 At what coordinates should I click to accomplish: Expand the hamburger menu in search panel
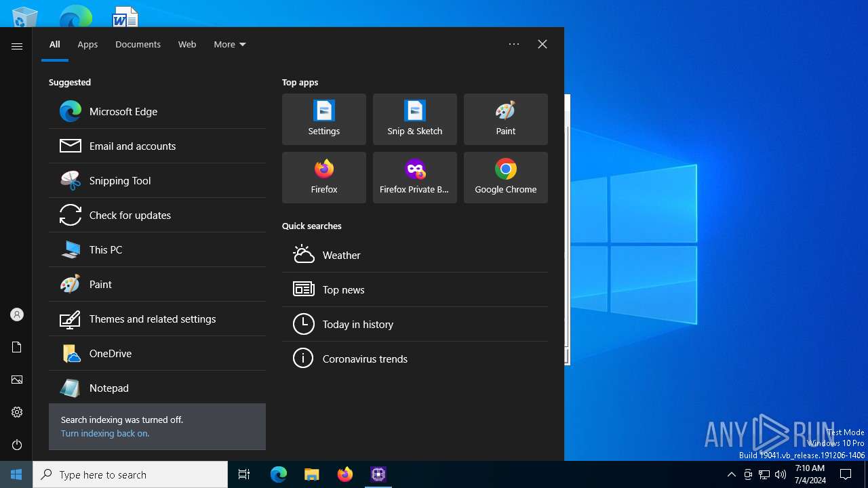click(x=17, y=46)
